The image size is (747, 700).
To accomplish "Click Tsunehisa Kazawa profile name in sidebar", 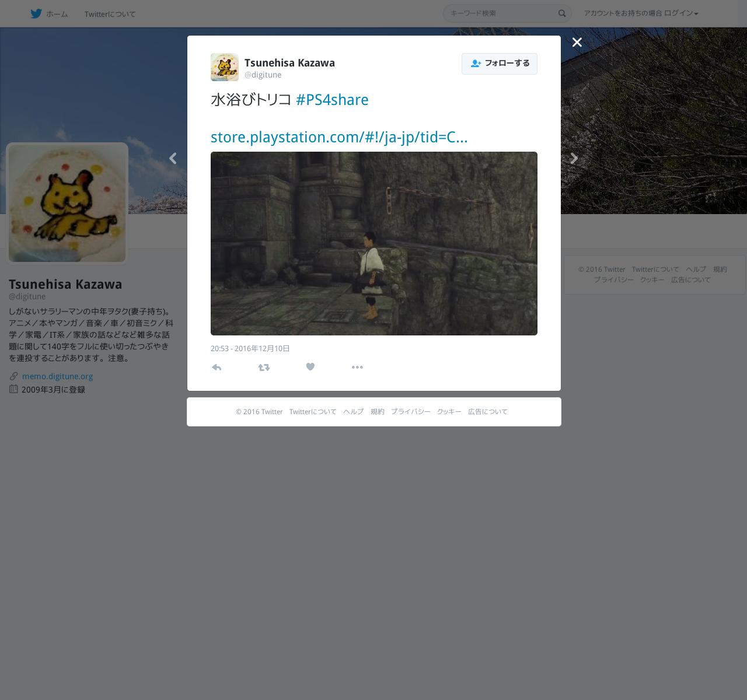I will pos(65,284).
